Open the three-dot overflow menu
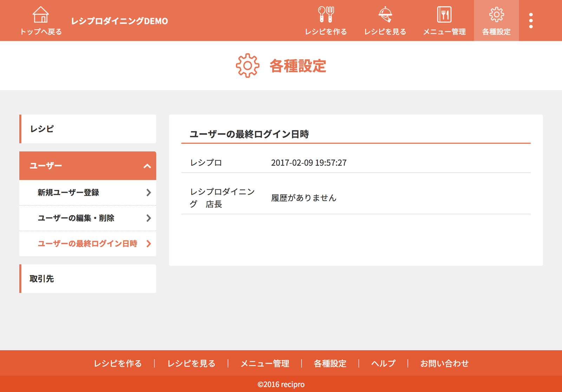This screenshot has width=562, height=392. click(531, 21)
